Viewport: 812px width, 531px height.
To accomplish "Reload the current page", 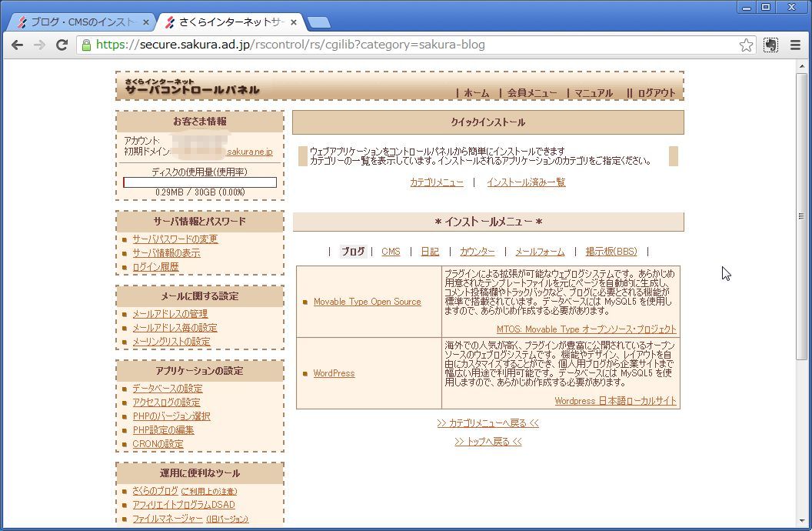I will (x=62, y=45).
